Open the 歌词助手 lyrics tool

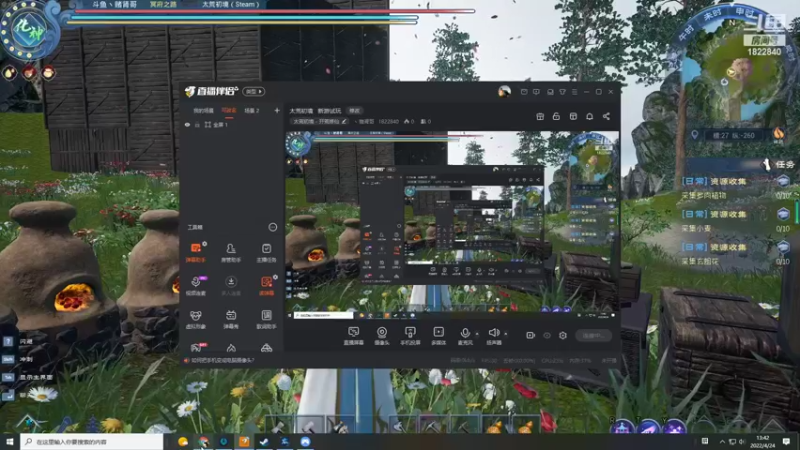(x=266, y=319)
